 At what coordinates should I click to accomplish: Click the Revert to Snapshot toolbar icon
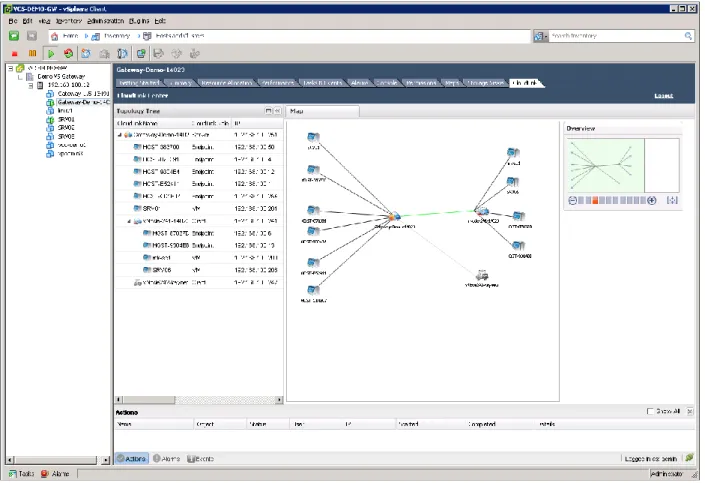pos(104,54)
